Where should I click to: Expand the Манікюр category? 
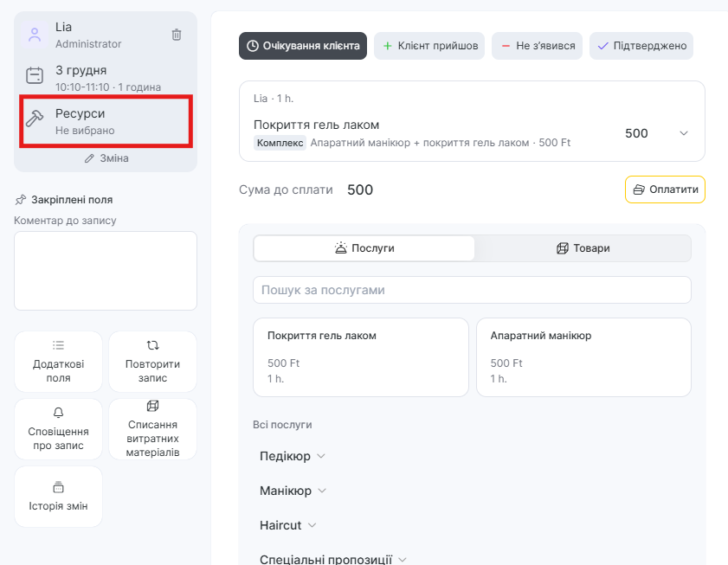point(293,491)
